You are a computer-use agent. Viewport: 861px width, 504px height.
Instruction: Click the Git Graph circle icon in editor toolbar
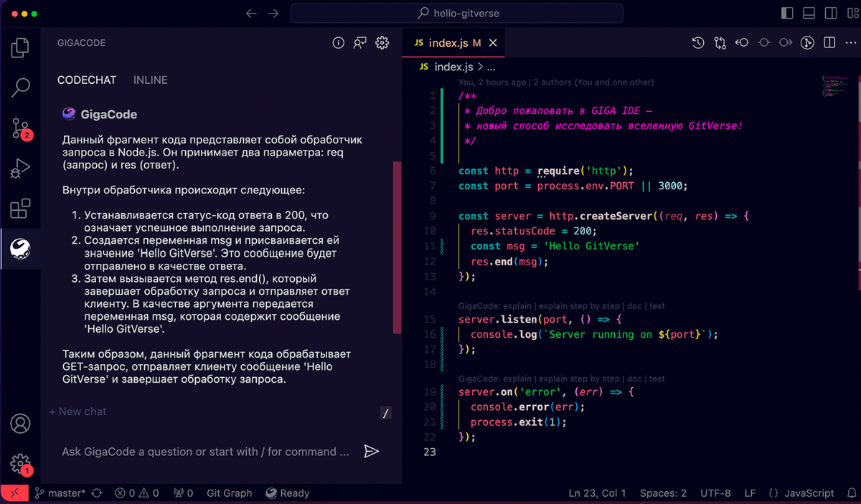pyautogui.click(x=807, y=43)
